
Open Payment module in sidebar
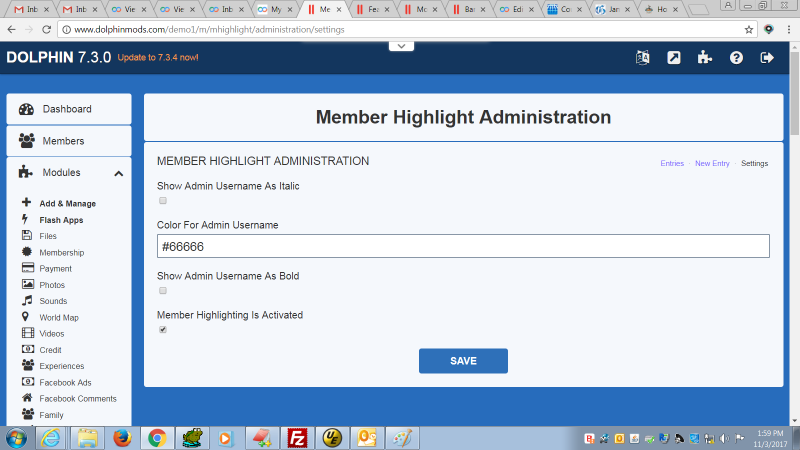pos(56,269)
